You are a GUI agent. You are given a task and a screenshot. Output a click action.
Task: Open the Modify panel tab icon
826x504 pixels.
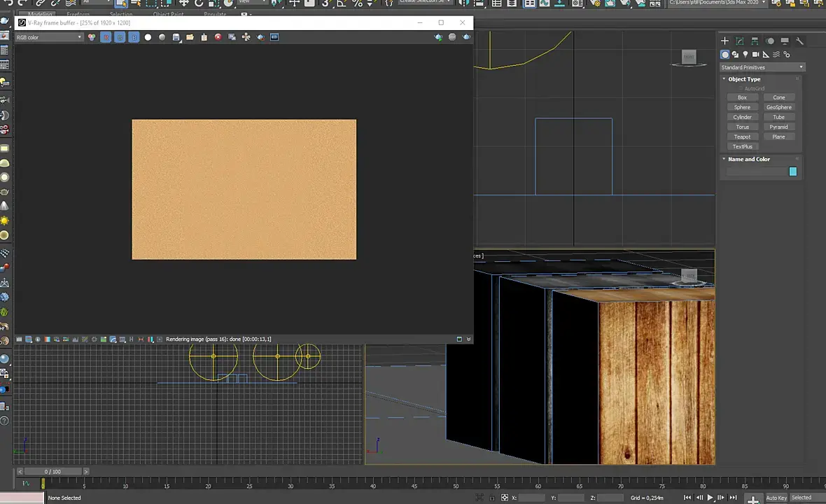[740, 41]
